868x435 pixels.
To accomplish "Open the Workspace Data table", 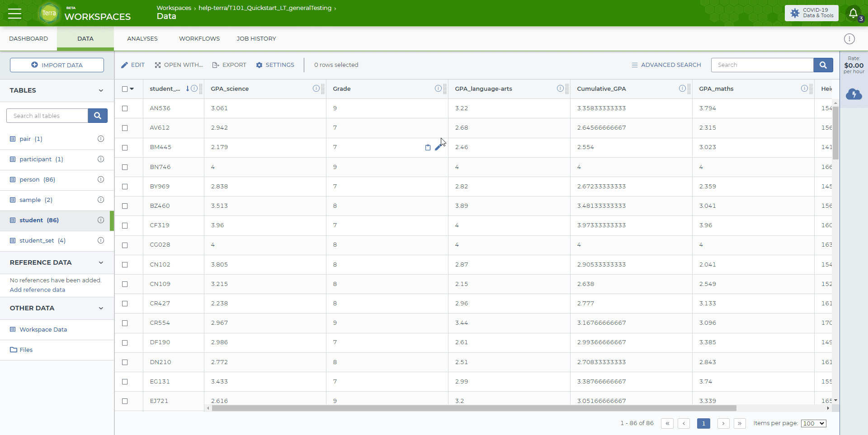I will tap(43, 329).
